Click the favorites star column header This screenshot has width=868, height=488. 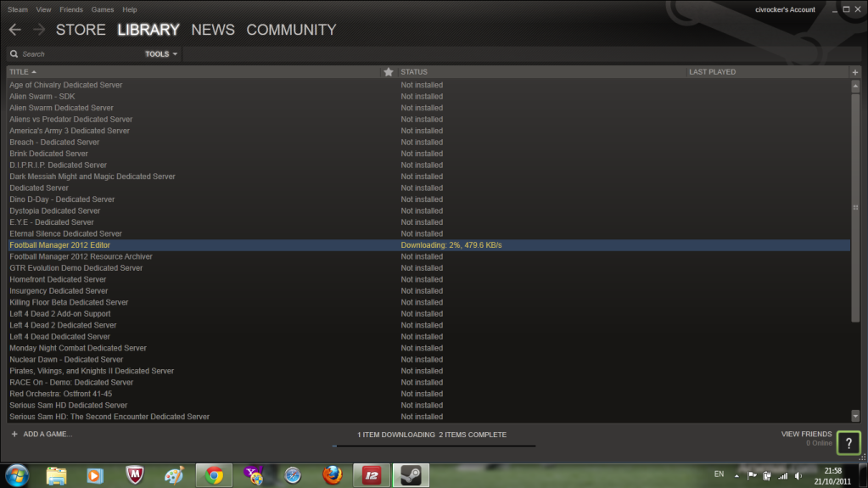(x=389, y=72)
